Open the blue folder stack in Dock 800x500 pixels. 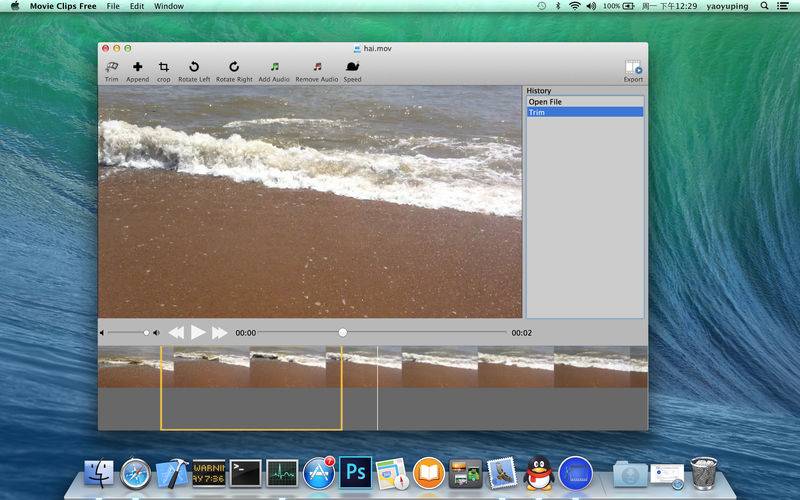(630, 473)
